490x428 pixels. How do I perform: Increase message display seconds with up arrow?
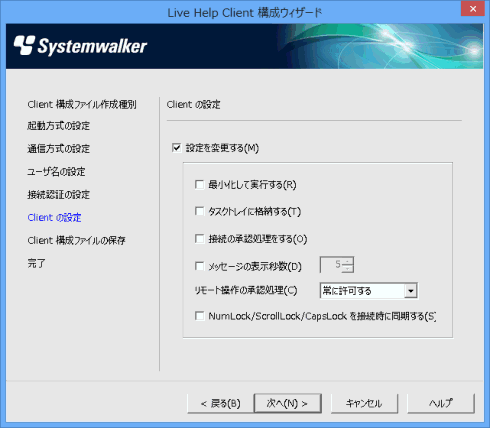click(x=348, y=261)
